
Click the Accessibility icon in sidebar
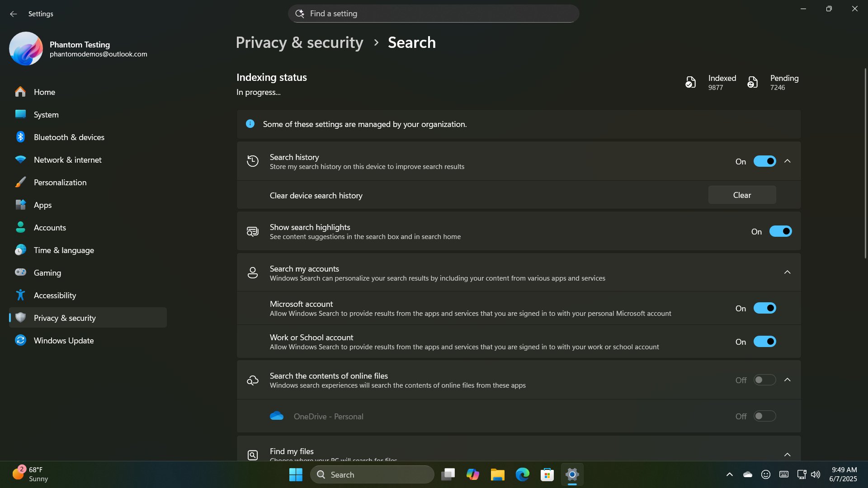point(20,295)
